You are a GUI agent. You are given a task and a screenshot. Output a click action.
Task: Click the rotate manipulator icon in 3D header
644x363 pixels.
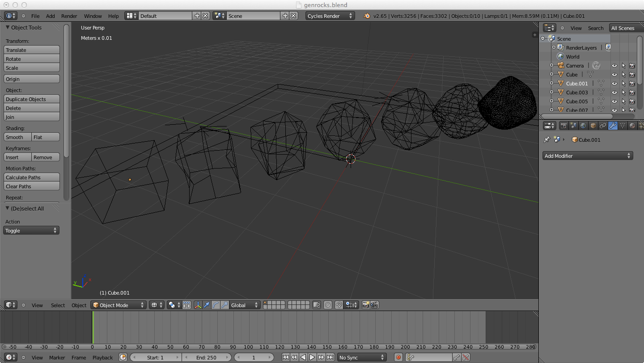pyautogui.click(x=215, y=305)
